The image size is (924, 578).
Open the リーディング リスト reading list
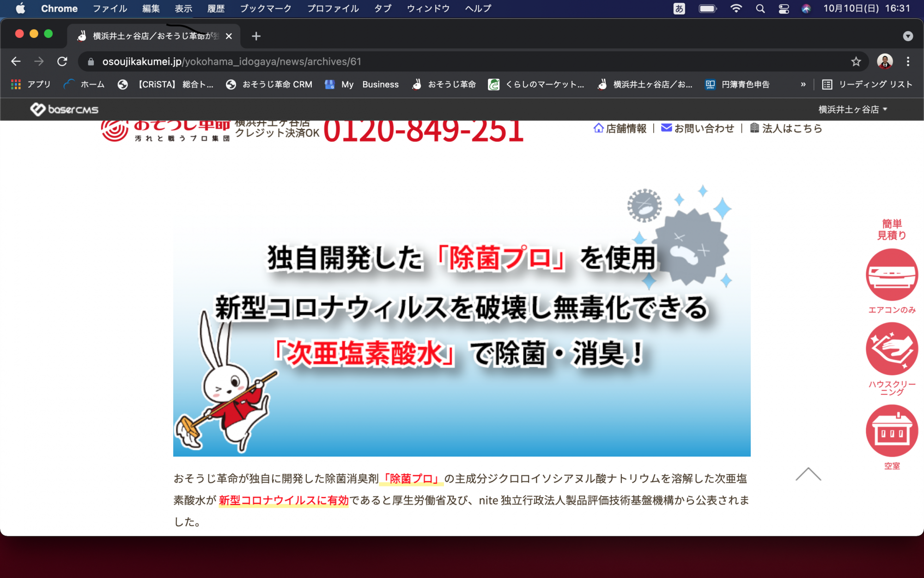(867, 84)
